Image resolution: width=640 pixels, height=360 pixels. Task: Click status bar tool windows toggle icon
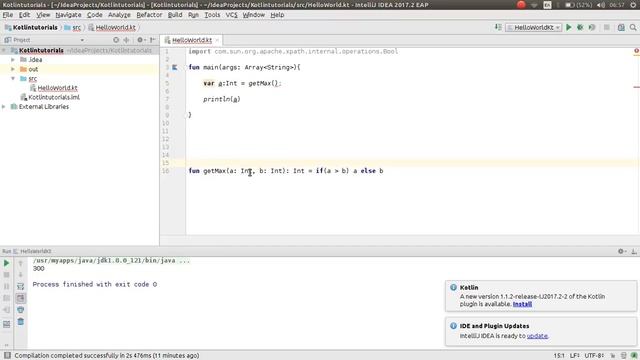tap(7, 356)
